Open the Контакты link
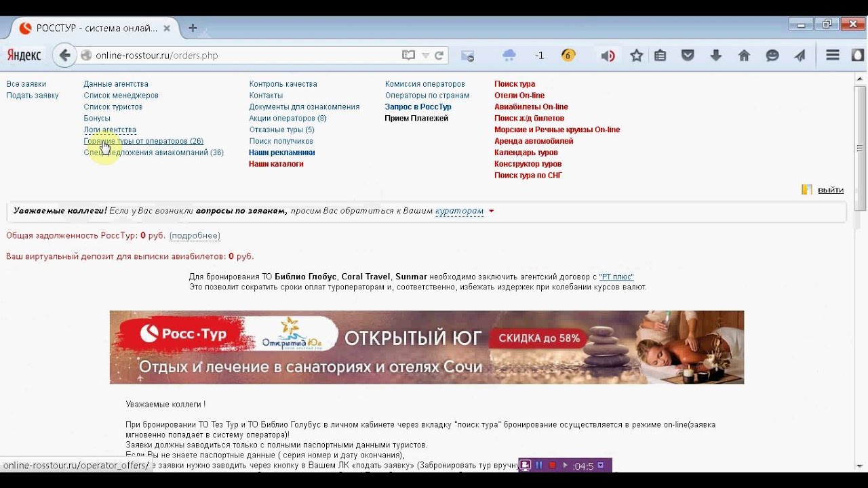Image resolution: width=868 pixels, height=488 pixels. pos(266,96)
